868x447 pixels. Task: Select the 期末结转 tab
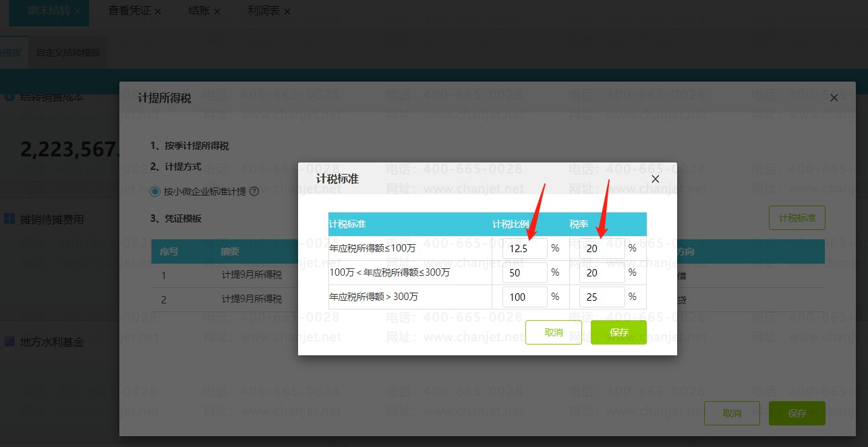tap(43, 11)
